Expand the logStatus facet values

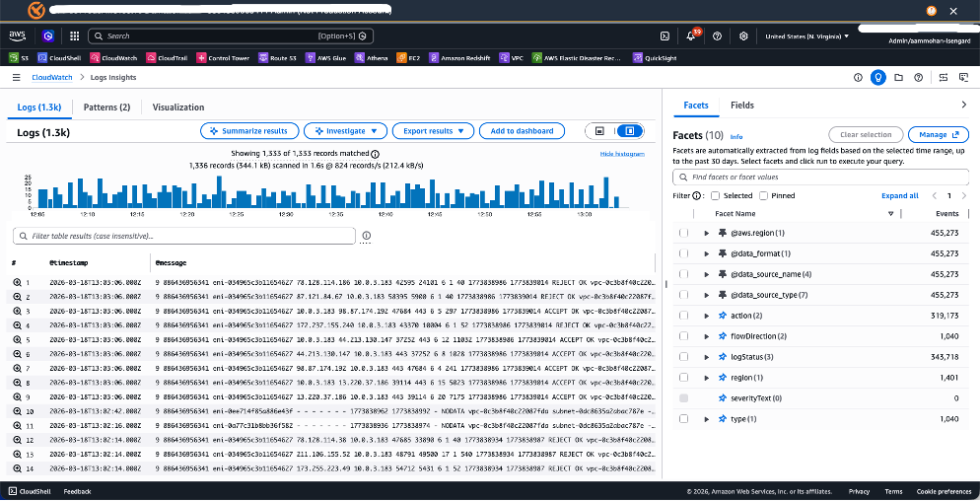pos(706,356)
